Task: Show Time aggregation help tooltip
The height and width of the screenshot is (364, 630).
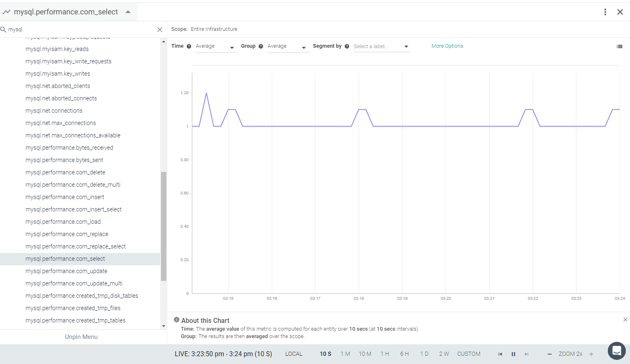Action: point(189,46)
